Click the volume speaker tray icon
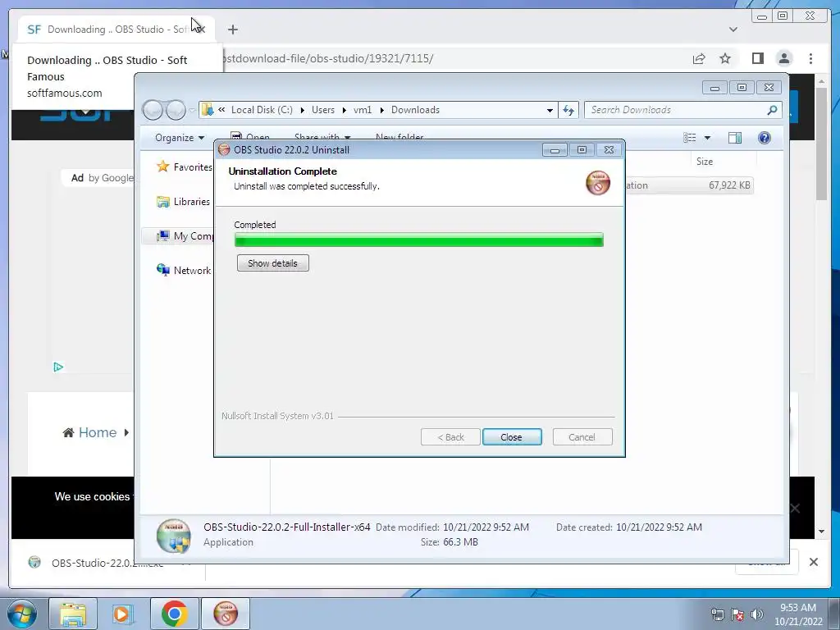 coord(756,614)
